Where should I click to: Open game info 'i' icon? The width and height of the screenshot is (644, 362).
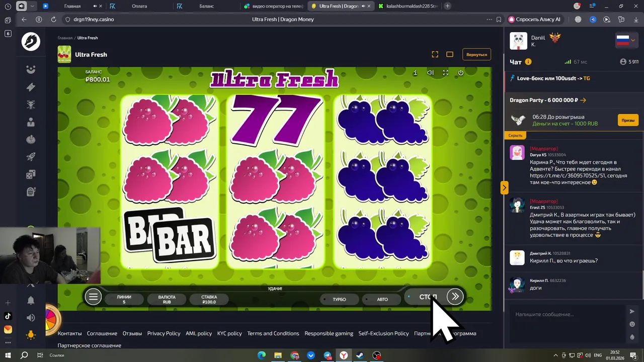coord(415,73)
